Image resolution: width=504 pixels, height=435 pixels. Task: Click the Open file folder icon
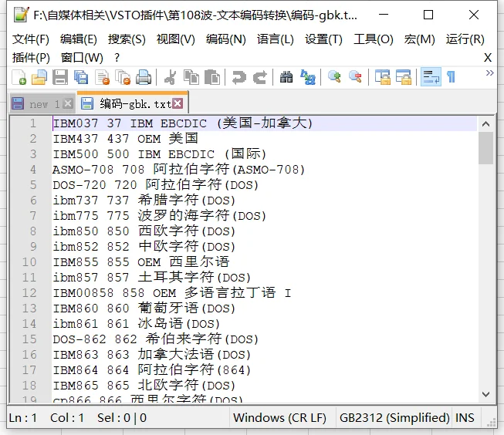[39, 77]
